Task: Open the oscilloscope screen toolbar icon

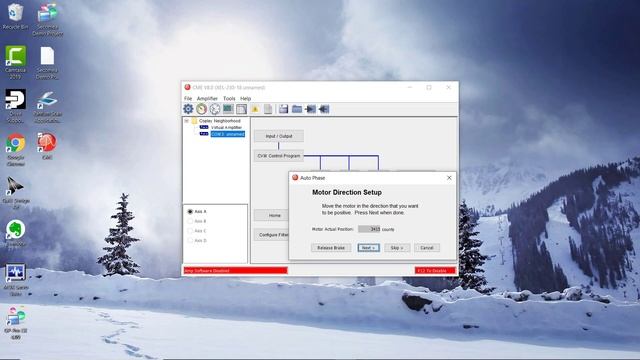Action: tap(228, 109)
